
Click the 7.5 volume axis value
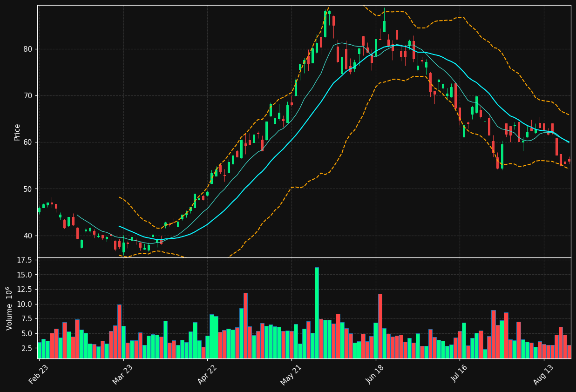click(27, 319)
